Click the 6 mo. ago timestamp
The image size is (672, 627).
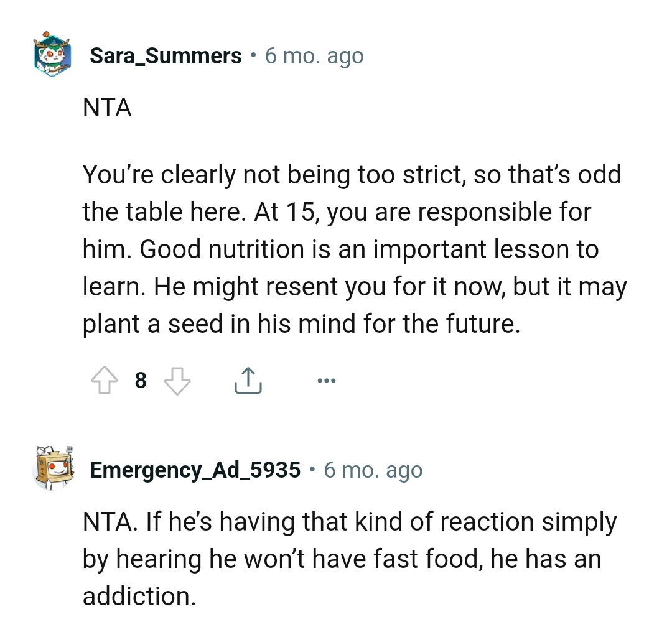314,55
